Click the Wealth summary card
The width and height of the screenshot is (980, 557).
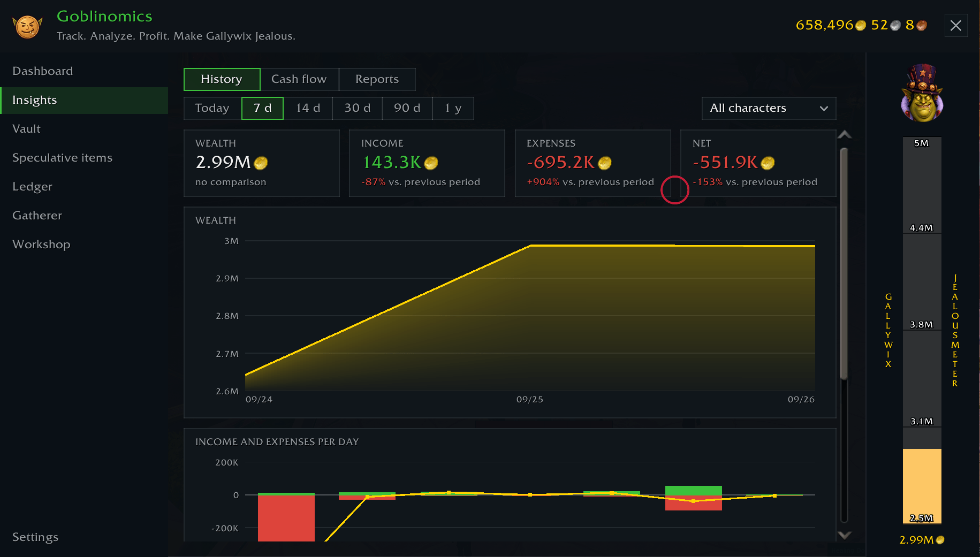[262, 163]
